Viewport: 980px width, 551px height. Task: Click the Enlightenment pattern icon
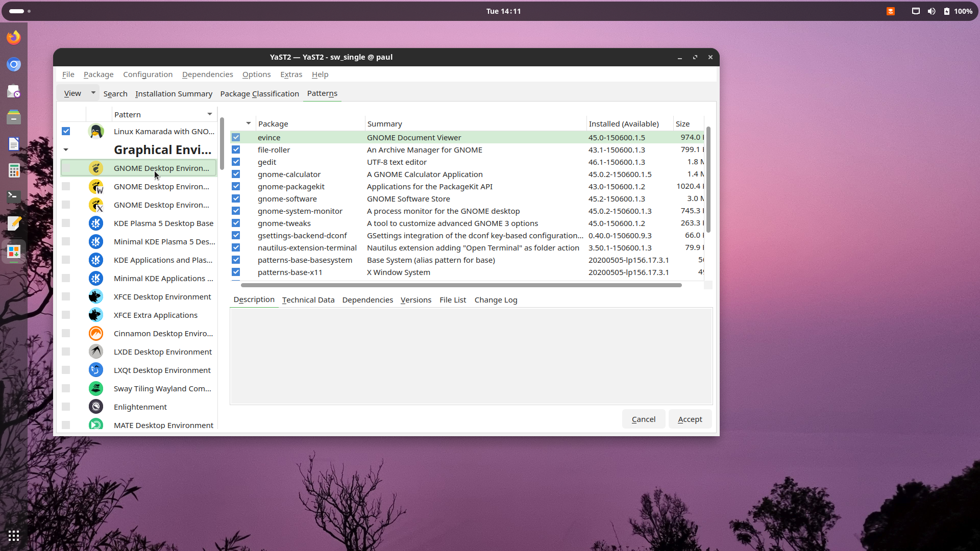(x=96, y=407)
